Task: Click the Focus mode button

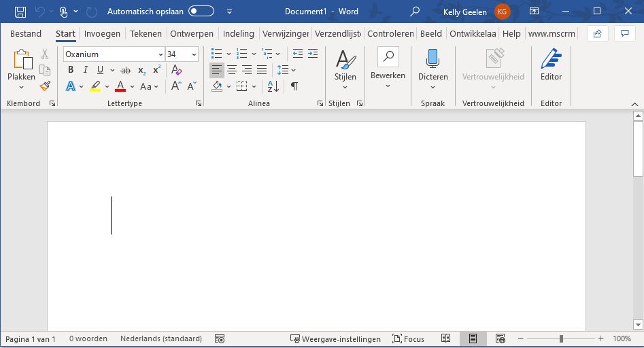Action: pyautogui.click(x=408, y=339)
